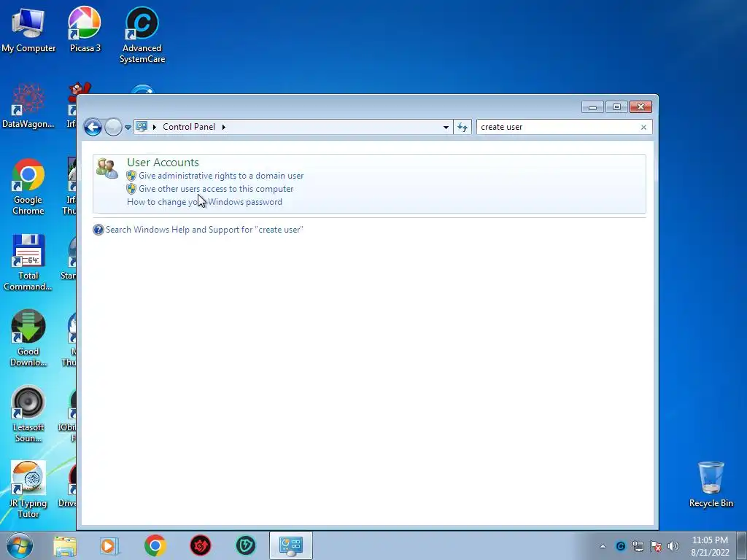
Task: Select the DataWagon desktop shortcut
Action: point(28,106)
